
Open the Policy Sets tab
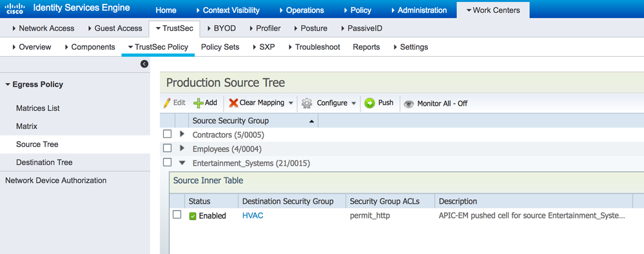coord(220,47)
